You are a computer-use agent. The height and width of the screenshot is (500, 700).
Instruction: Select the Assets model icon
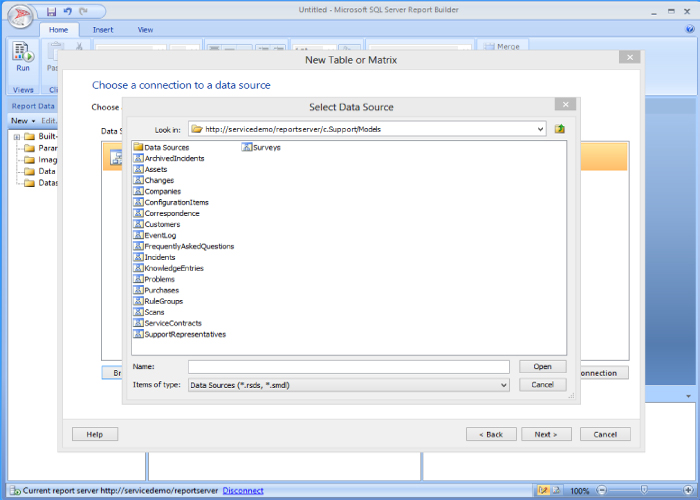139,169
